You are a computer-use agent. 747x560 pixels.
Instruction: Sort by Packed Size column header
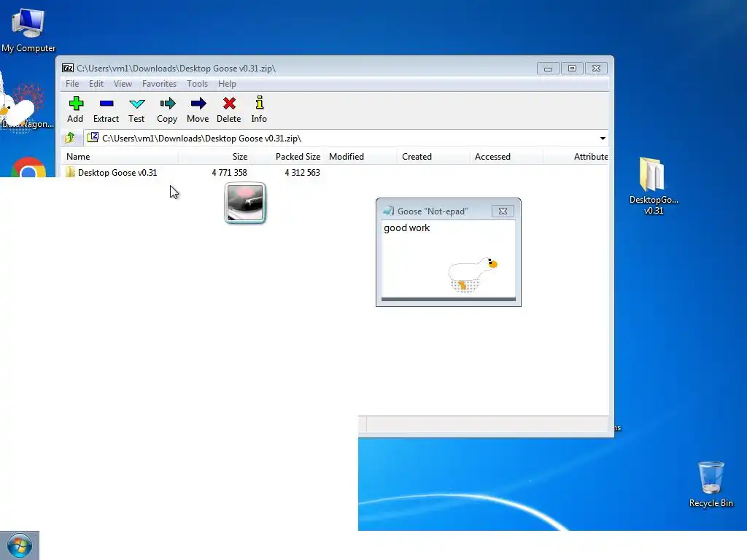[287, 157]
